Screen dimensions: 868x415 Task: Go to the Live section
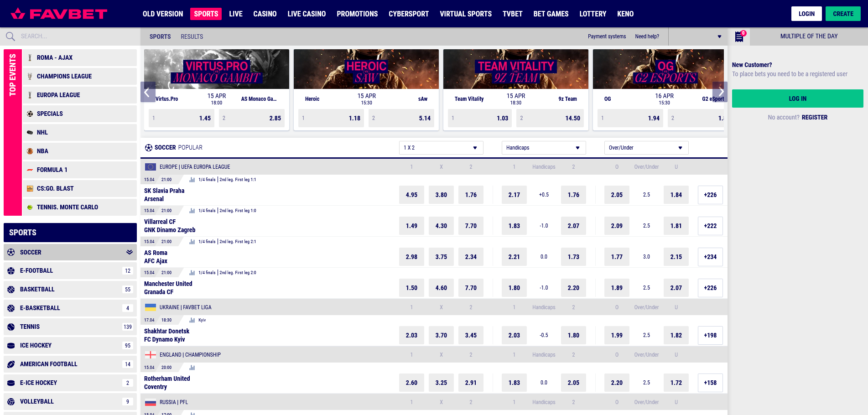(236, 14)
